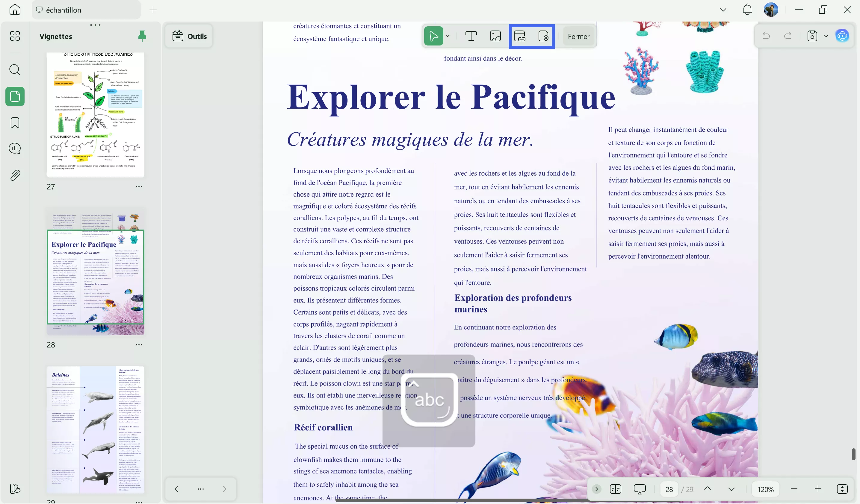Expand the selection tool dropdown arrow
This screenshot has width=860, height=504.
click(448, 36)
